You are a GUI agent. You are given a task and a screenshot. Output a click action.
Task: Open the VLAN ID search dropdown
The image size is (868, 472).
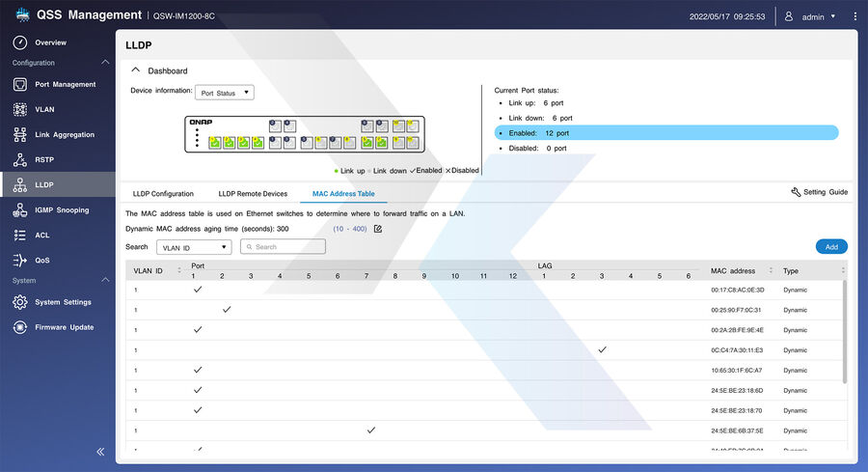tap(194, 247)
